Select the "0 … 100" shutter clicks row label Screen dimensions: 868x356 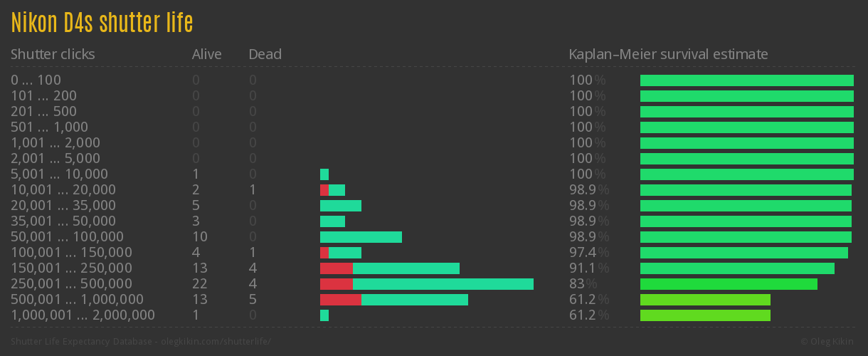pyautogui.click(x=36, y=80)
